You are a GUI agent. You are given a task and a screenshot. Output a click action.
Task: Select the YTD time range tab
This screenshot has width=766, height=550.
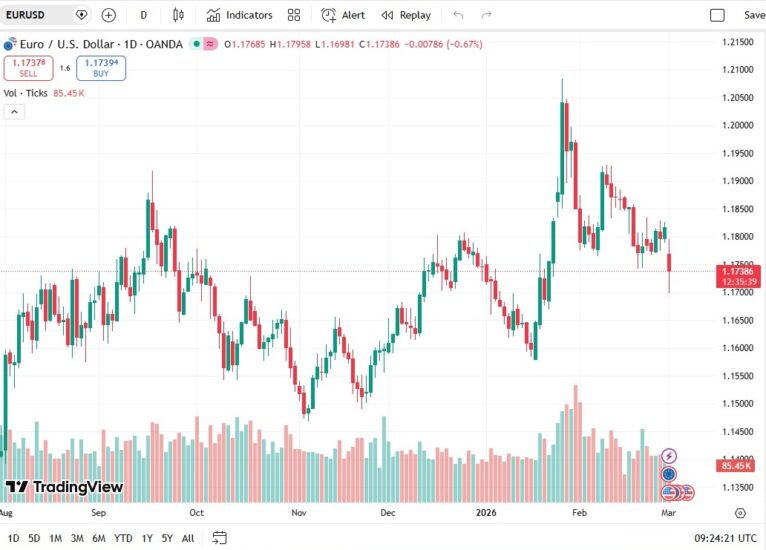123,538
